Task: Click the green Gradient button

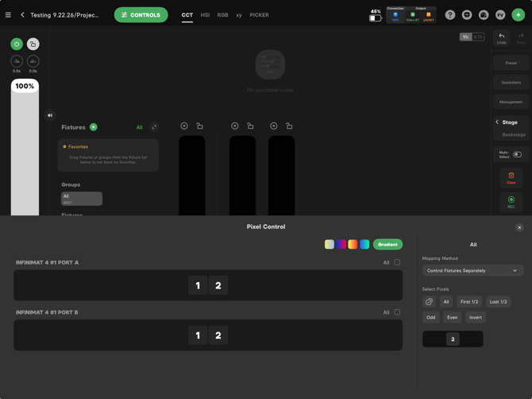Action: [387, 245]
